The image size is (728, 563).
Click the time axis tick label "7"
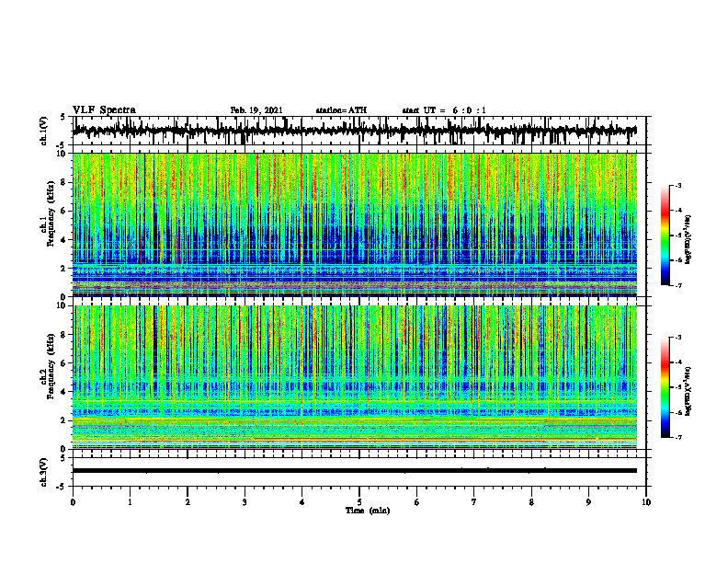coord(474,502)
